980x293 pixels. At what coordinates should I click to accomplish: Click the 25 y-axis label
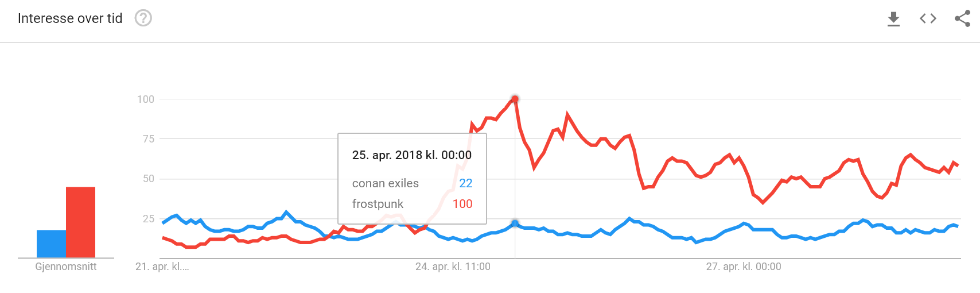(149, 219)
